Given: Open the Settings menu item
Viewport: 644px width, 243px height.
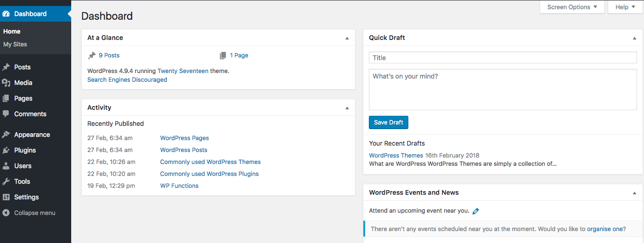Looking at the screenshot, I should tap(26, 197).
